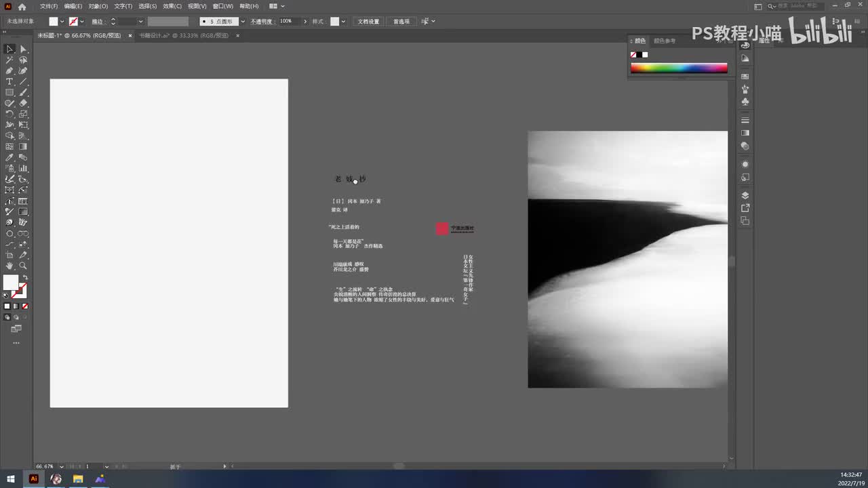The width and height of the screenshot is (868, 488).
Task: Open the 5 点圆形 brush definition dropdown
Action: point(242,22)
